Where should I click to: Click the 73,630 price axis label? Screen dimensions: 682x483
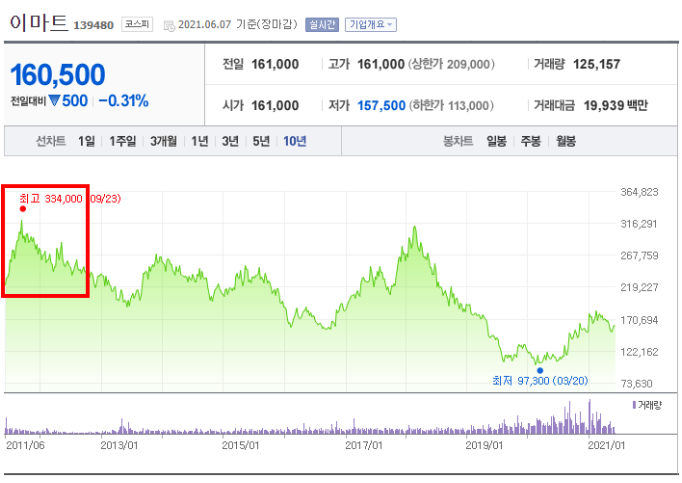click(636, 384)
